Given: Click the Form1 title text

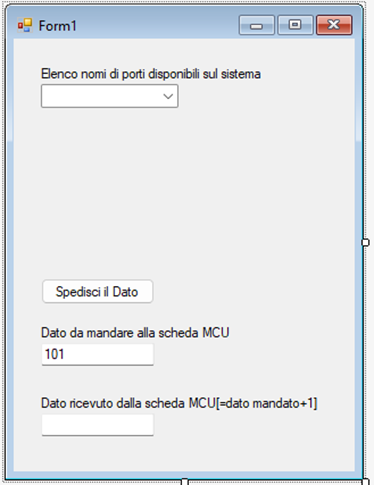Looking at the screenshot, I should coord(57,26).
